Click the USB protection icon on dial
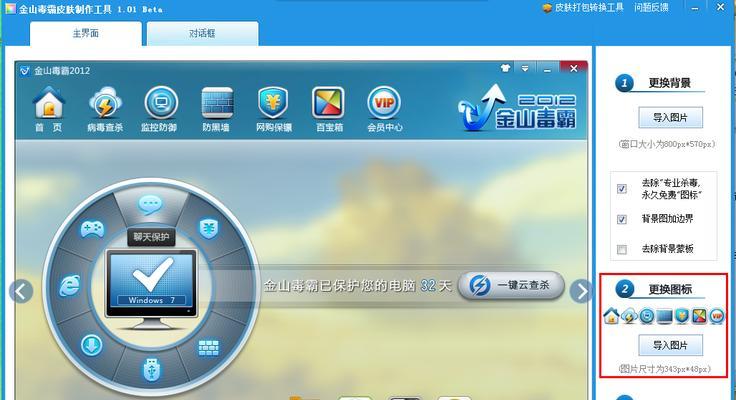This screenshot has width=736, height=400. coord(151,369)
